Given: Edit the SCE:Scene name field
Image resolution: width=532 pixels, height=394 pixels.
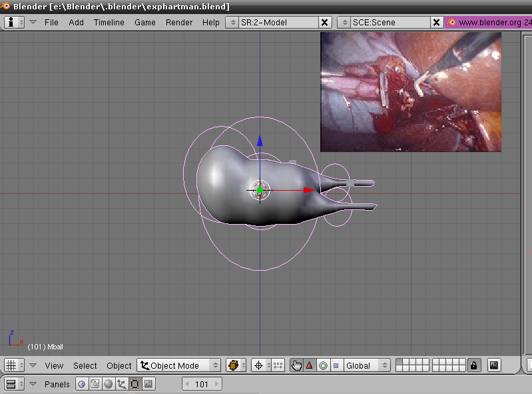Looking at the screenshot, I should [x=391, y=23].
